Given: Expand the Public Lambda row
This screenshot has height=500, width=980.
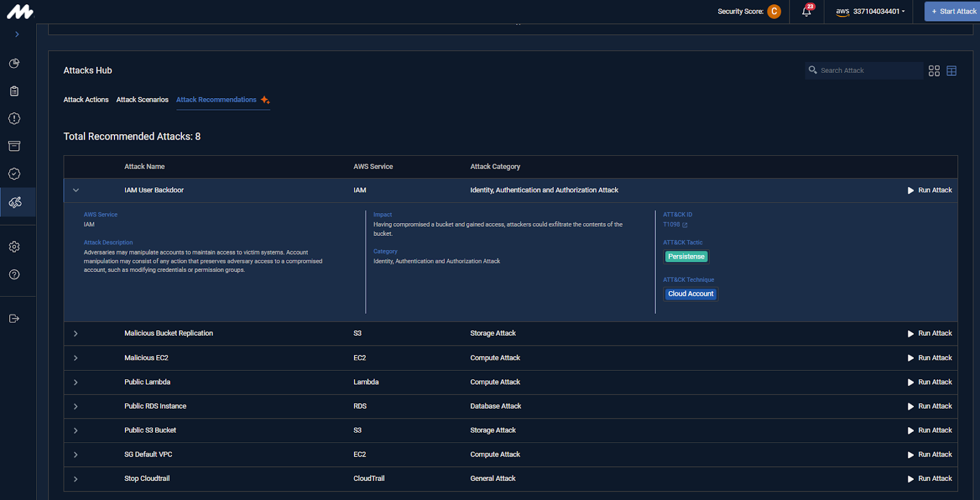Looking at the screenshot, I should click(x=76, y=382).
